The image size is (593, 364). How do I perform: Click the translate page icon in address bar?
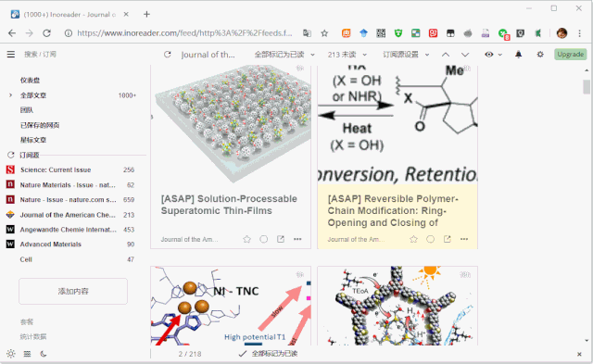coord(307,33)
